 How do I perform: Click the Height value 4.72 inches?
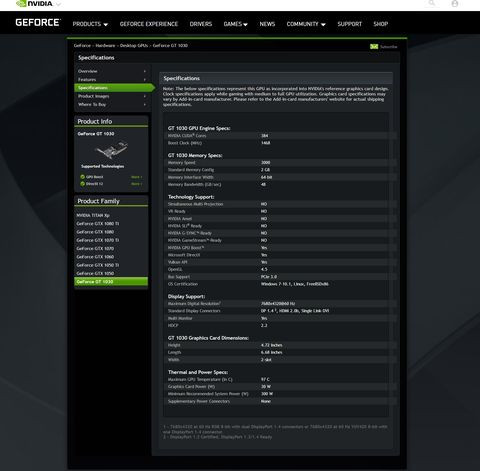tap(272, 345)
